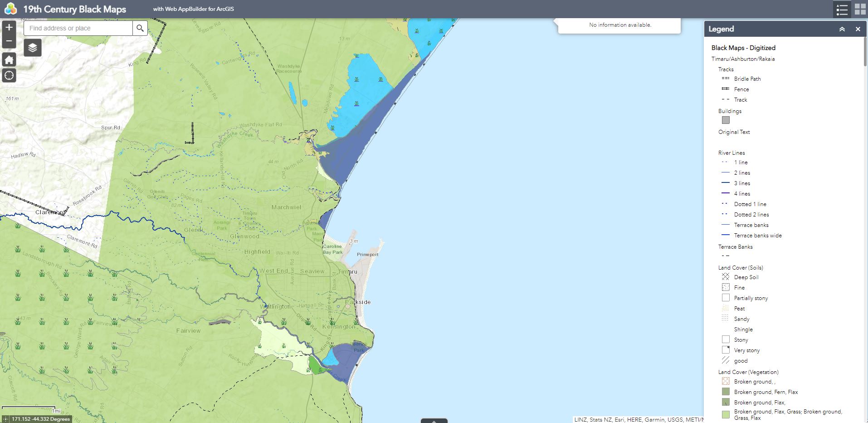Toggle the coordinate tracking crosshair near the degrees readout
The width and height of the screenshot is (868, 423).
tap(5, 419)
